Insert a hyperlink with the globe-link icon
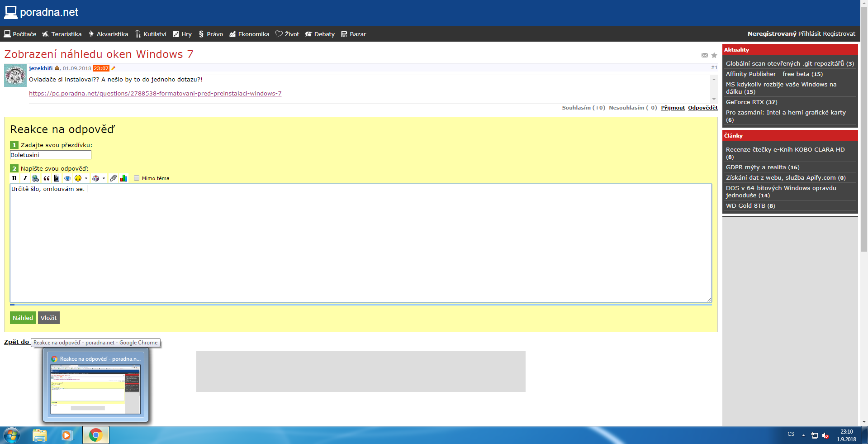The width and height of the screenshot is (868, 444). point(35,178)
